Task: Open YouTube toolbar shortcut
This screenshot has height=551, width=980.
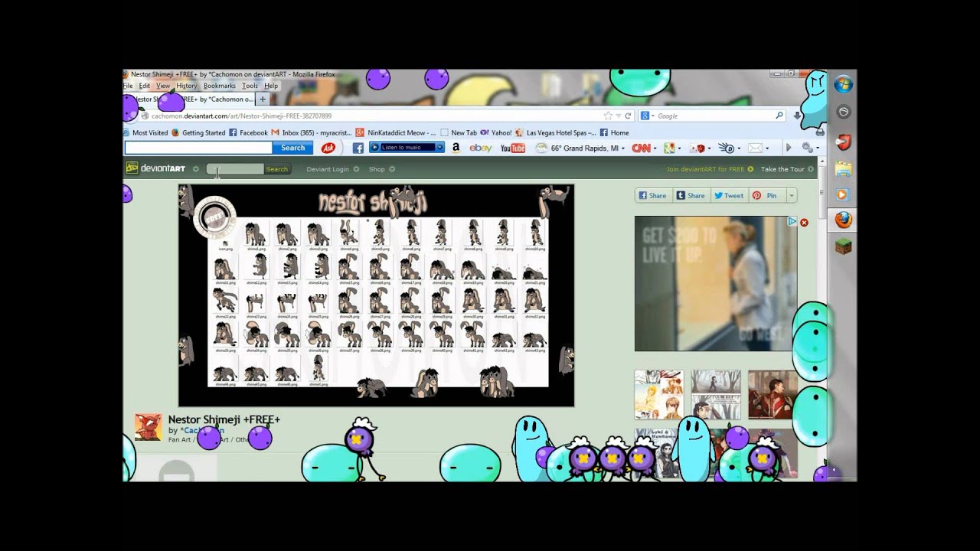Action: pyautogui.click(x=513, y=148)
